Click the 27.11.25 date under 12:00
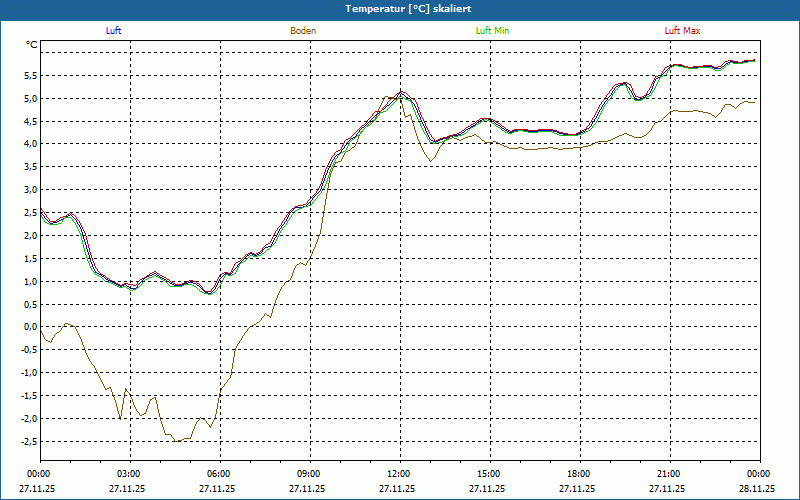This screenshot has width=800, height=500. 397,488
